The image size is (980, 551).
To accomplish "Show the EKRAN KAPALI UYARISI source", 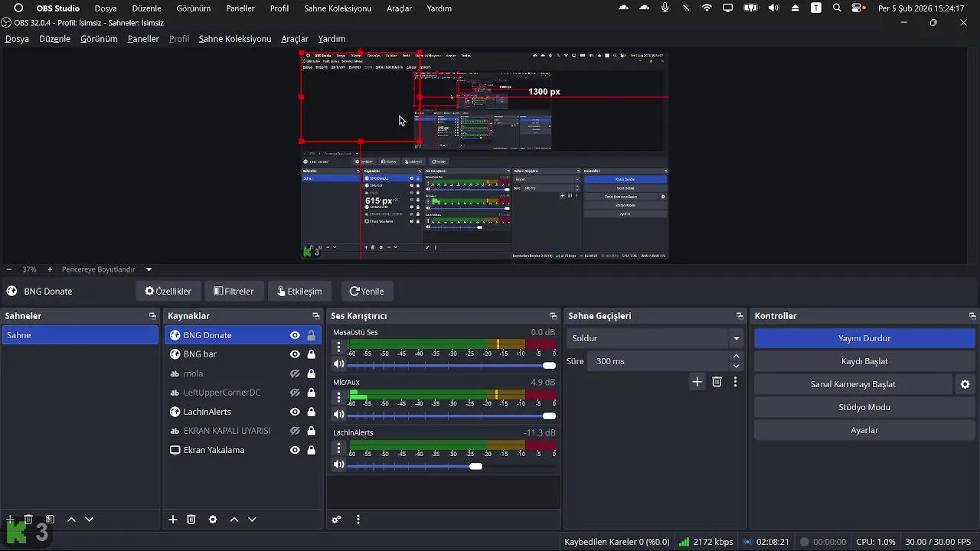I will click(295, 431).
